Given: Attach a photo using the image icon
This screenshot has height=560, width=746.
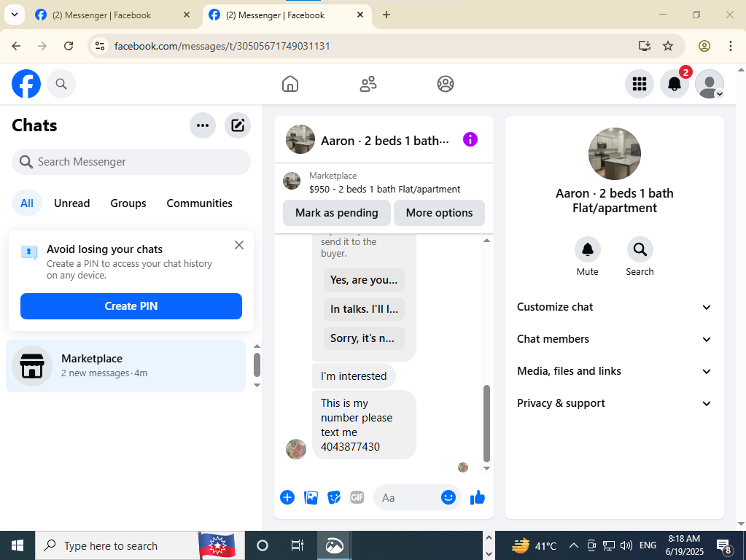Looking at the screenshot, I should [311, 498].
